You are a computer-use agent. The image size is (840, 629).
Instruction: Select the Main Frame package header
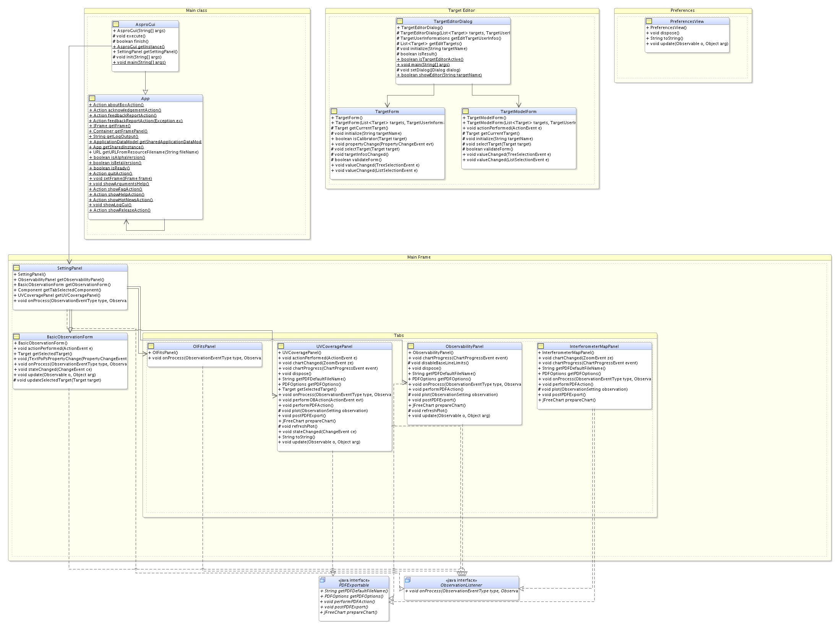click(419, 257)
